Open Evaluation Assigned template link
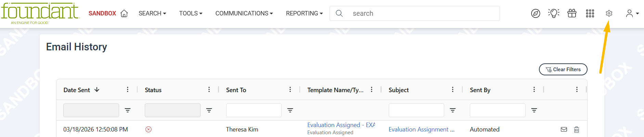Viewport: 644px width, 137px height. [341, 125]
